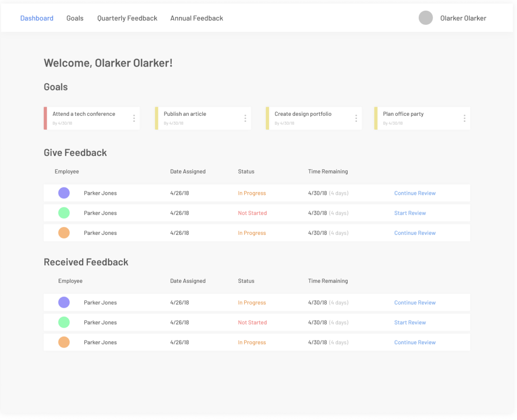This screenshot has height=420, width=517.
Task: Click Olarker Olarker profile name in header
Action: 463,18
